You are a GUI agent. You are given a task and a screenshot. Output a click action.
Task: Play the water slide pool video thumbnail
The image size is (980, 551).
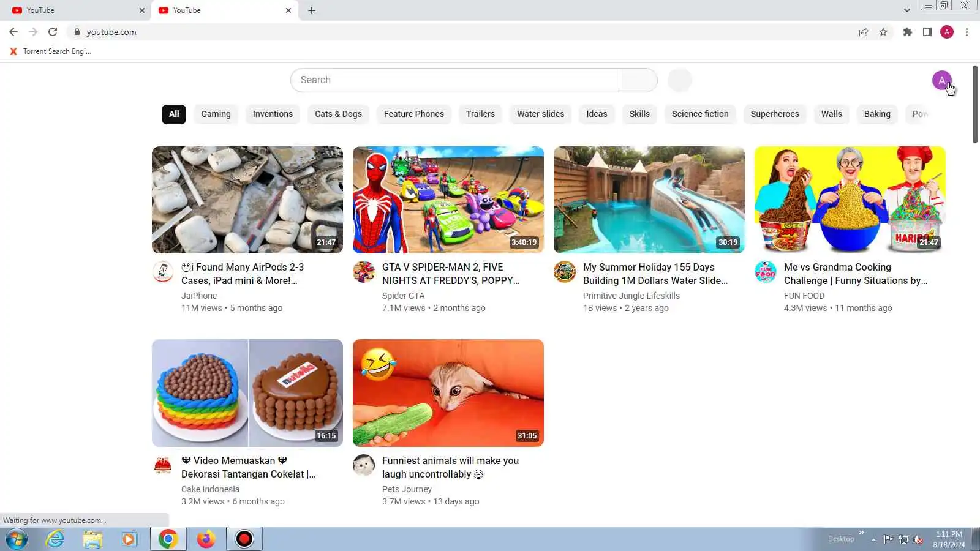point(649,200)
